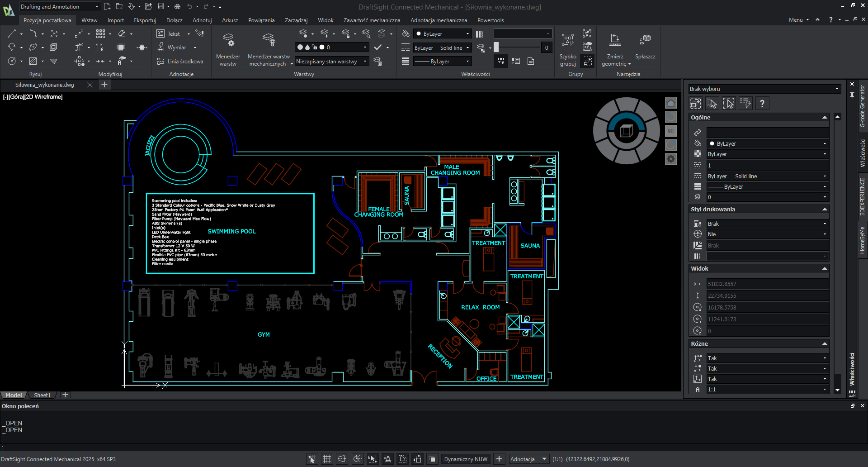Open the Wstaw ribbon tab
Image resolution: width=868 pixels, height=467 pixels.
(89, 20)
